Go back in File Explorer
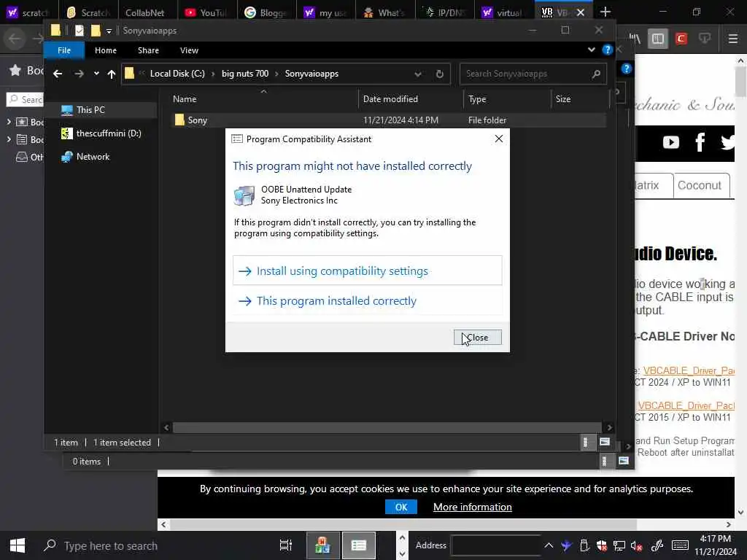The image size is (747, 560). coord(58,74)
